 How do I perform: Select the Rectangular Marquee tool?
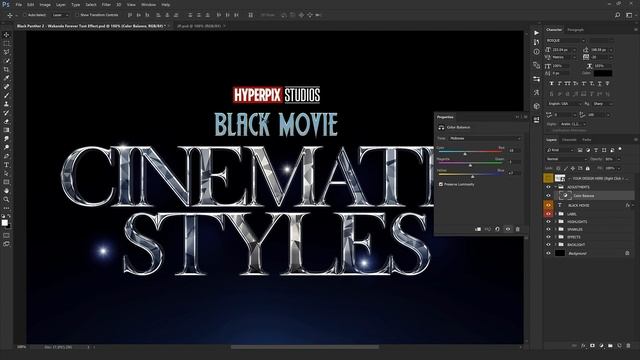7,43
